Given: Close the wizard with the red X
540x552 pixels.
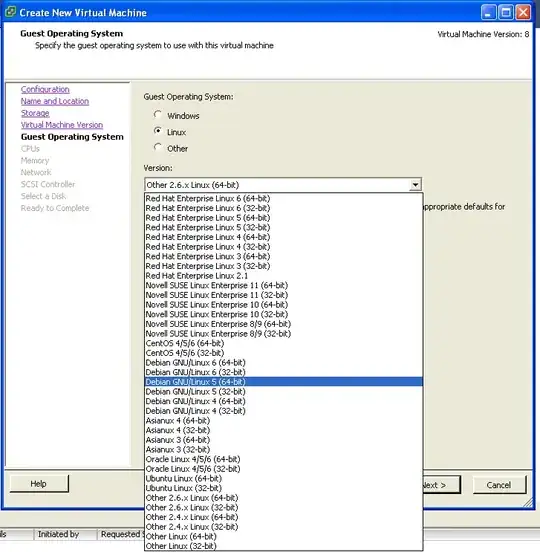Looking at the screenshot, I should pos(523,13).
